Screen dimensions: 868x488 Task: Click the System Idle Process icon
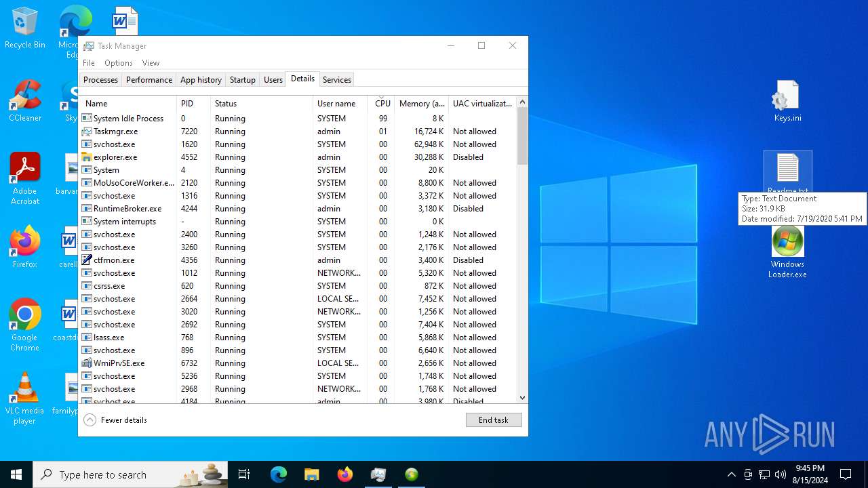coord(87,119)
